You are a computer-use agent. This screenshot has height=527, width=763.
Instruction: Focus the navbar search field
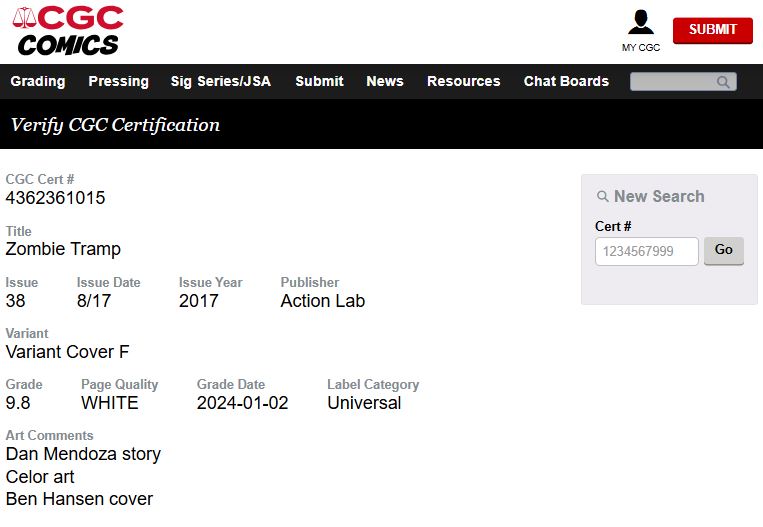(x=672, y=82)
